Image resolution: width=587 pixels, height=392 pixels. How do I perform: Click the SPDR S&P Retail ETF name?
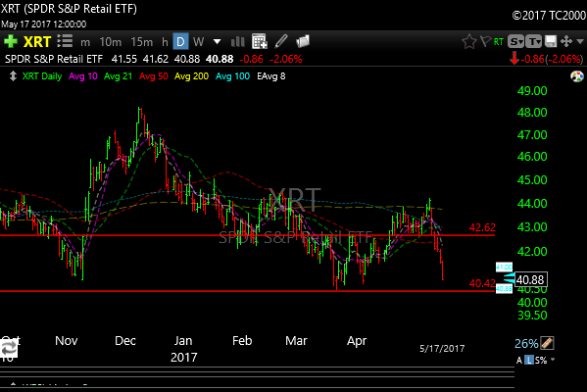(54, 59)
